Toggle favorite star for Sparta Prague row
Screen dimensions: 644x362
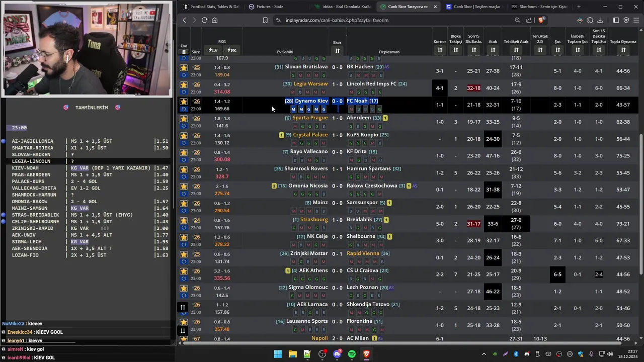pyautogui.click(x=184, y=119)
